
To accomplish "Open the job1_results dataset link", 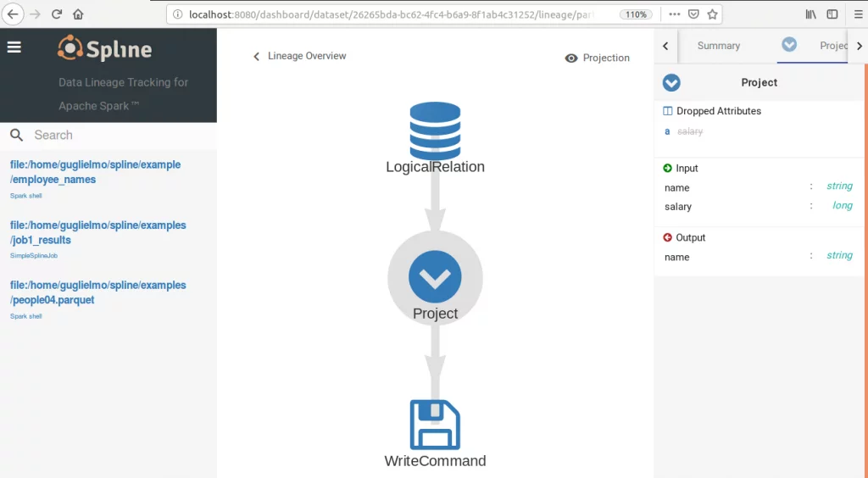I will (x=98, y=232).
